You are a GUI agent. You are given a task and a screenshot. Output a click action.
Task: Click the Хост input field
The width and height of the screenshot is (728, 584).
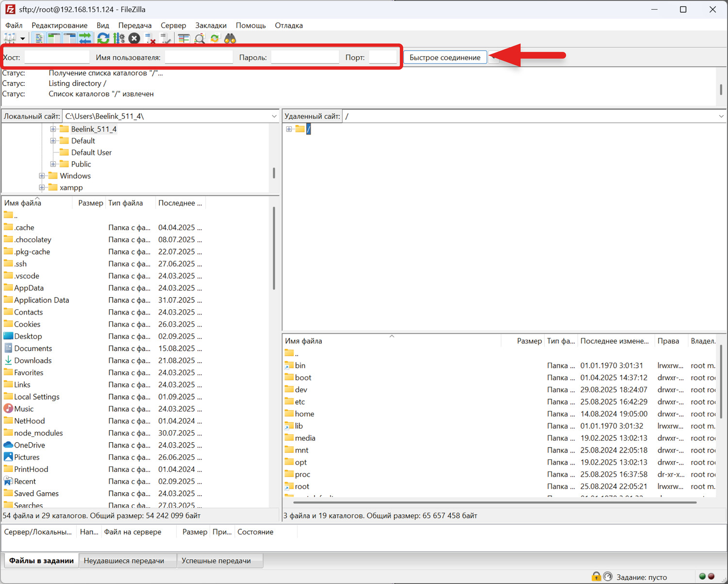tap(57, 57)
